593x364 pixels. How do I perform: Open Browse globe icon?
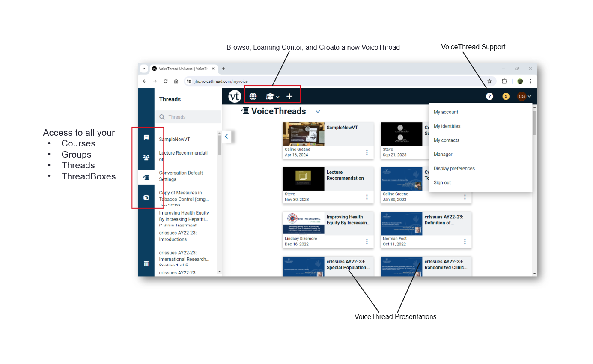(253, 96)
